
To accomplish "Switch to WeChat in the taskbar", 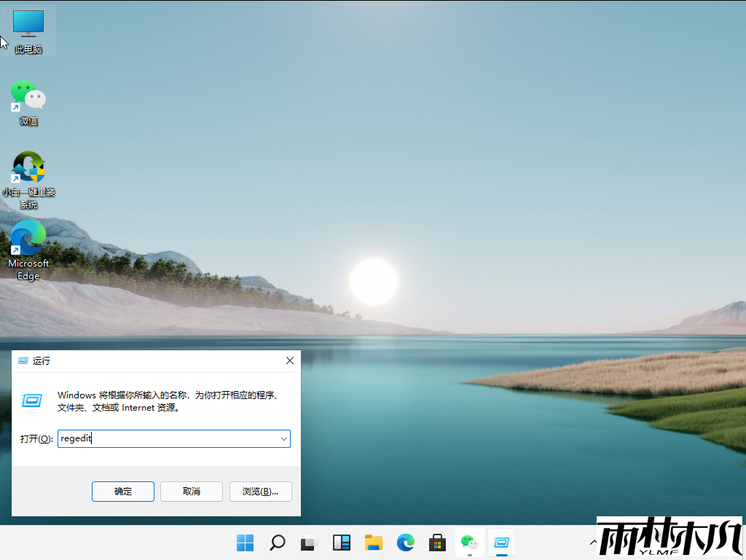I will [x=469, y=543].
